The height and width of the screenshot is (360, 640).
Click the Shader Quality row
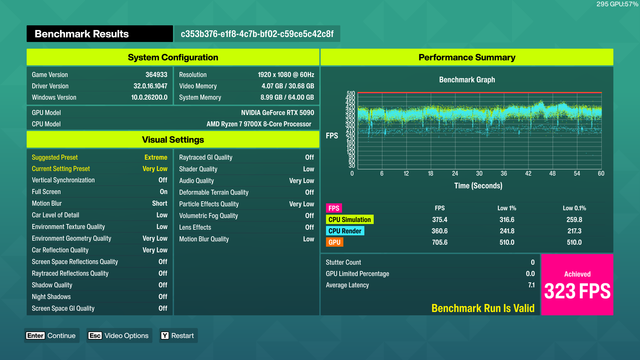click(247, 169)
